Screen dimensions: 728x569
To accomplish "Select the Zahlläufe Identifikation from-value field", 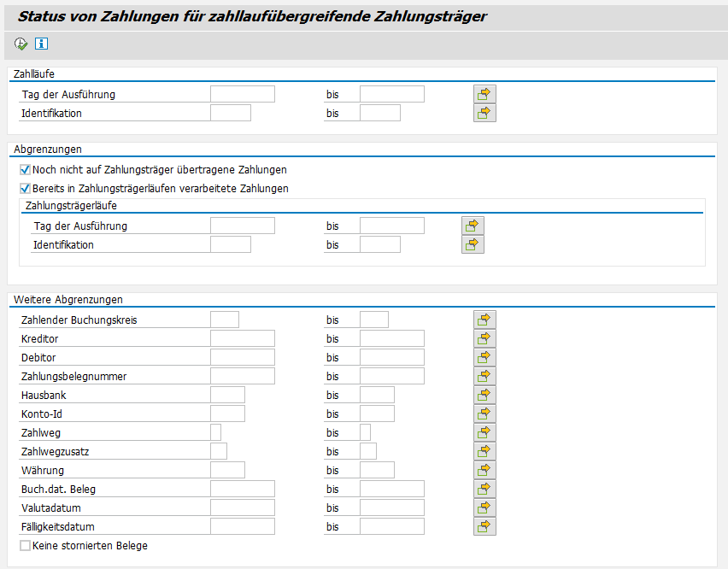I will coord(230,113).
